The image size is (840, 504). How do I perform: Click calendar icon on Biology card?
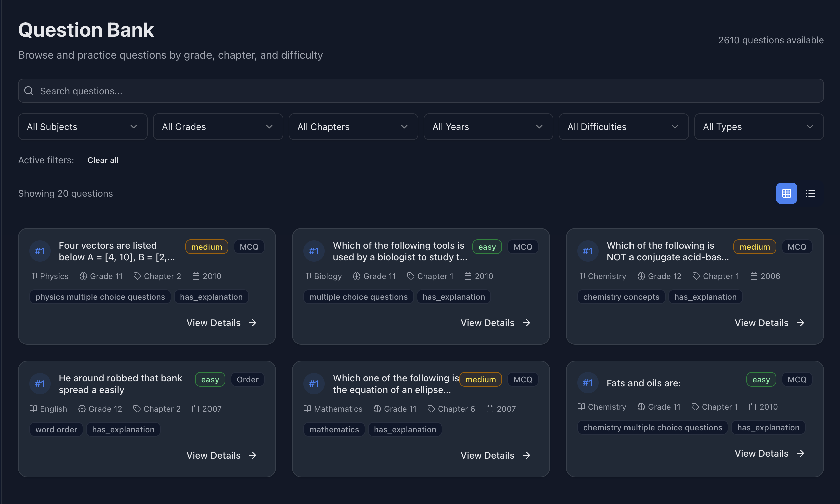468,276
